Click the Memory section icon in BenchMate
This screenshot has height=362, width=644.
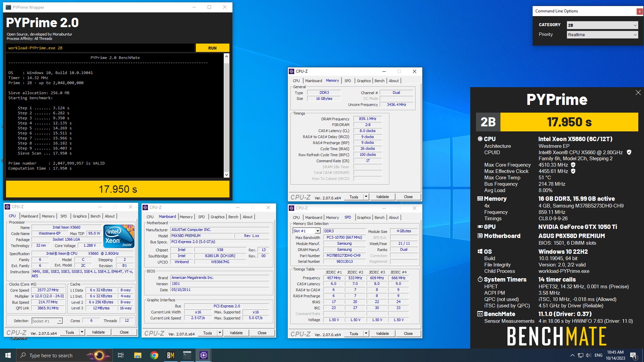click(x=480, y=198)
